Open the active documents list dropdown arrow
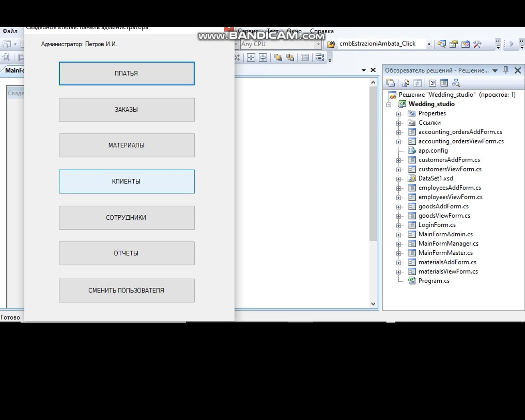 point(363,70)
